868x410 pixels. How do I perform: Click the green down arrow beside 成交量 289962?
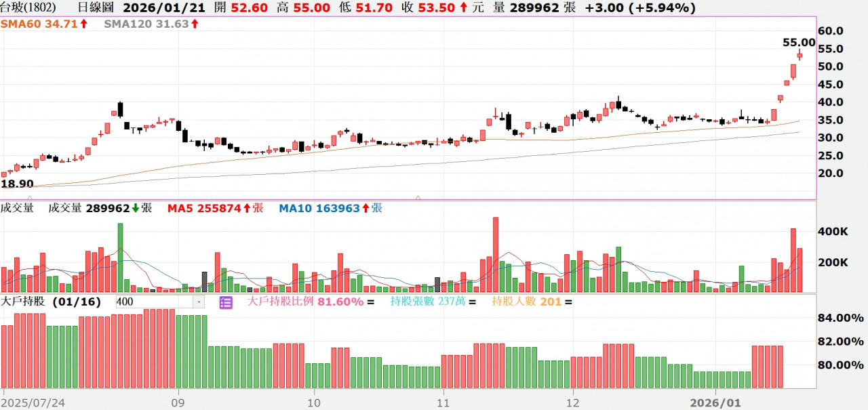tap(134, 209)
